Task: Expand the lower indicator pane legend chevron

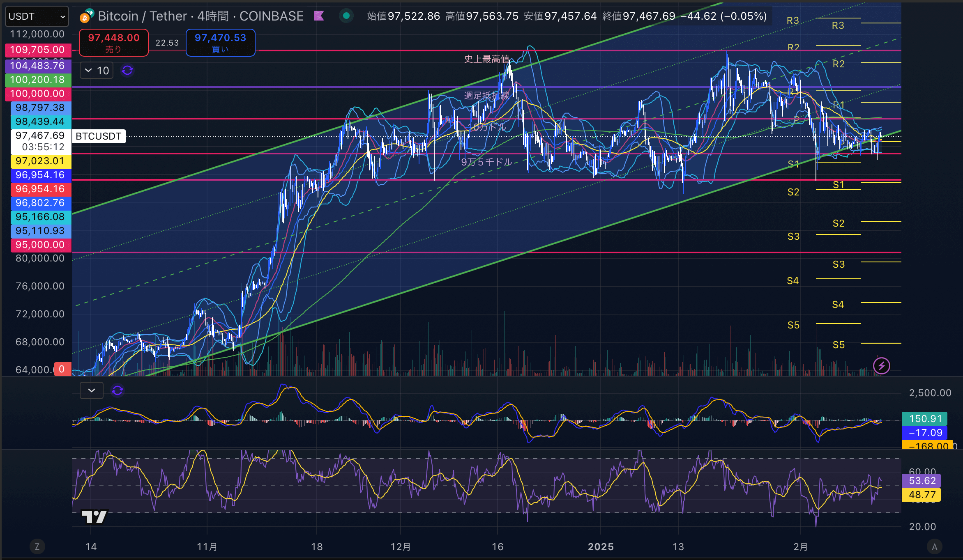Action: (92, 390)
